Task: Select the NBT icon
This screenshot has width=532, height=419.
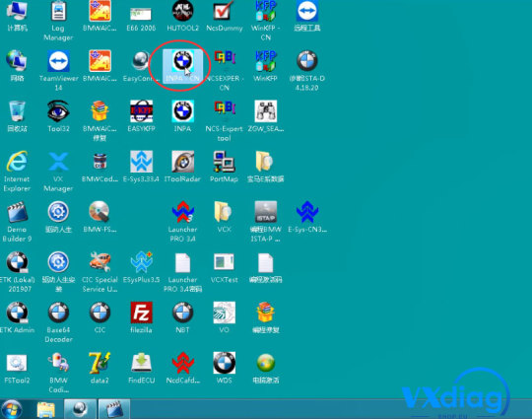Action: click(183, 317)
